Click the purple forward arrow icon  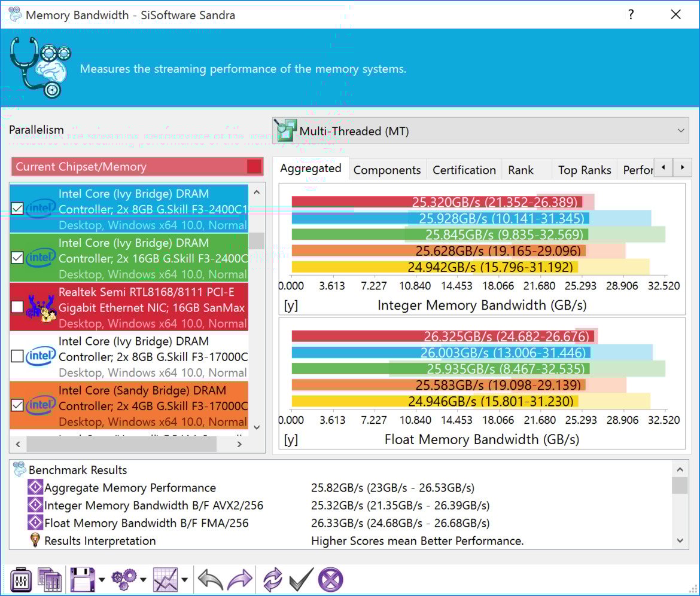240,579
